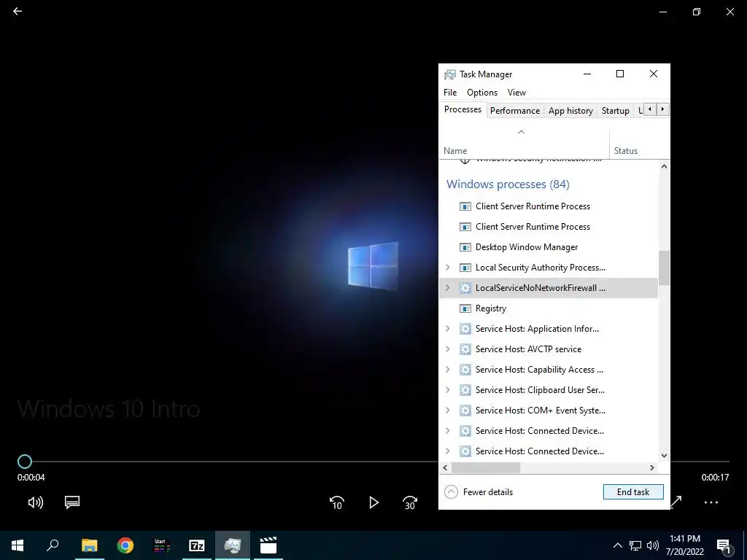Image resolution: width=747 pixels, height=560 pixels.
Task: Open the volume control speaker icon
Action: pos(36,502)
